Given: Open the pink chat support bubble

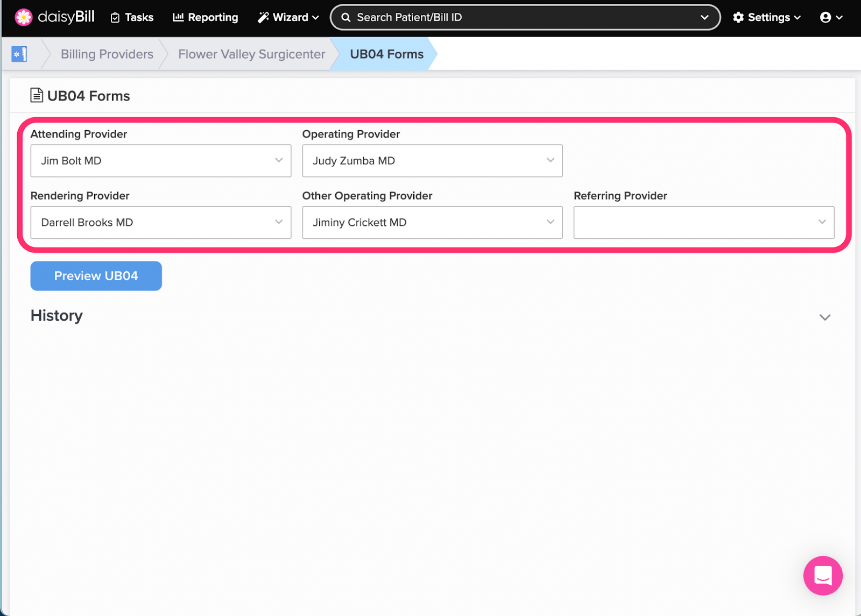Looking at the screenshot, I should click(823, 575).
